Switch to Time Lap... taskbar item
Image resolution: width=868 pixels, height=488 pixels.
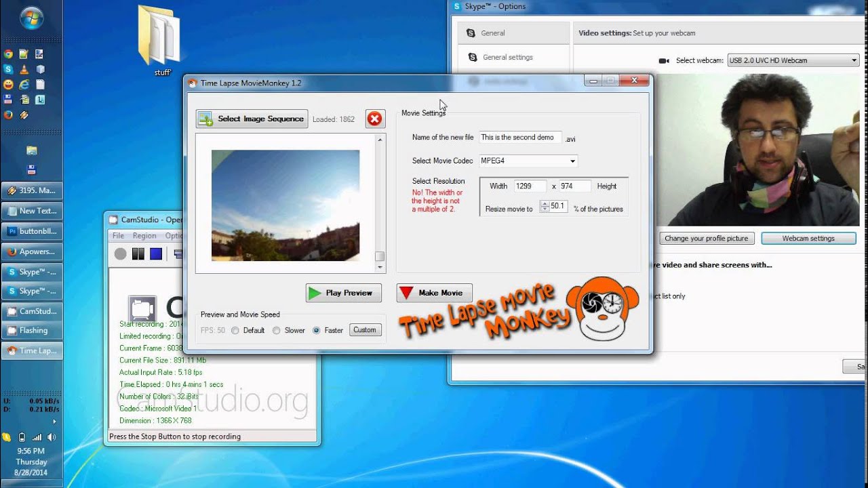click(32, 351)
